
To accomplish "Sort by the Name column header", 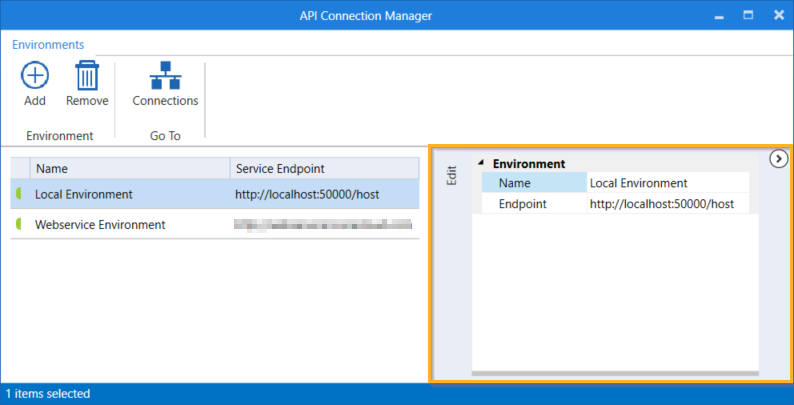I will point(130,169).
